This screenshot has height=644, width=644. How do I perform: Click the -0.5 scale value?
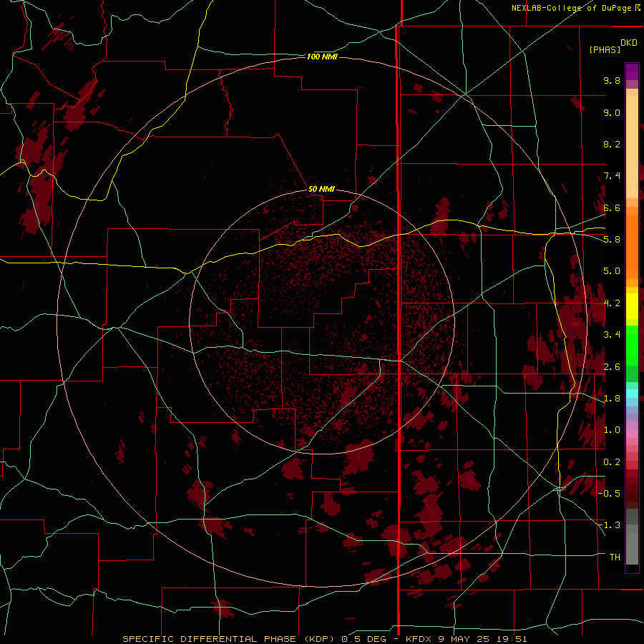tap(609, 494)
